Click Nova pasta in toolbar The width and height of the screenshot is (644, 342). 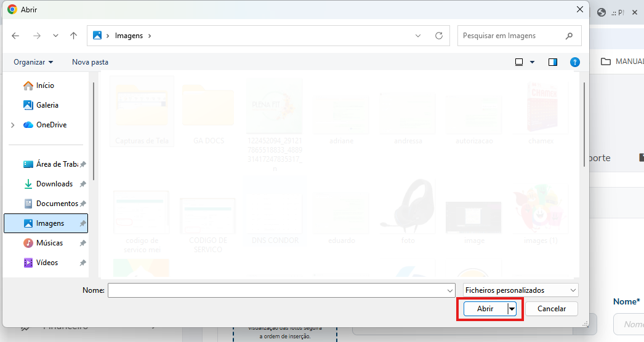90,62
